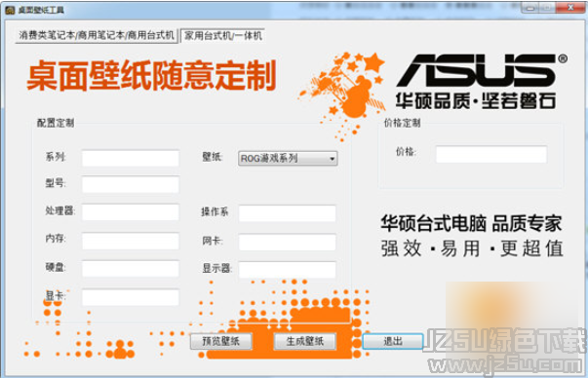This screenshot has width=588, height=378.
Task: Click the app icon in title bar
Action: tap(10, 10)
